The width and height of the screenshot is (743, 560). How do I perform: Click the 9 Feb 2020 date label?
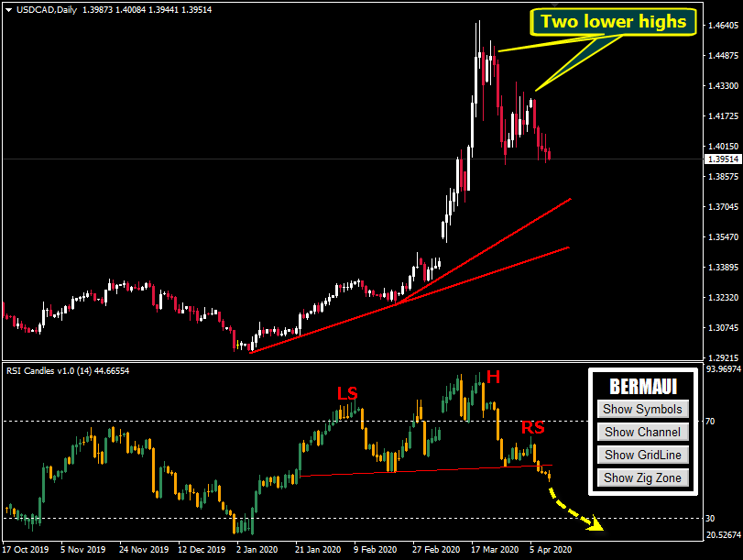click(376, 550)
